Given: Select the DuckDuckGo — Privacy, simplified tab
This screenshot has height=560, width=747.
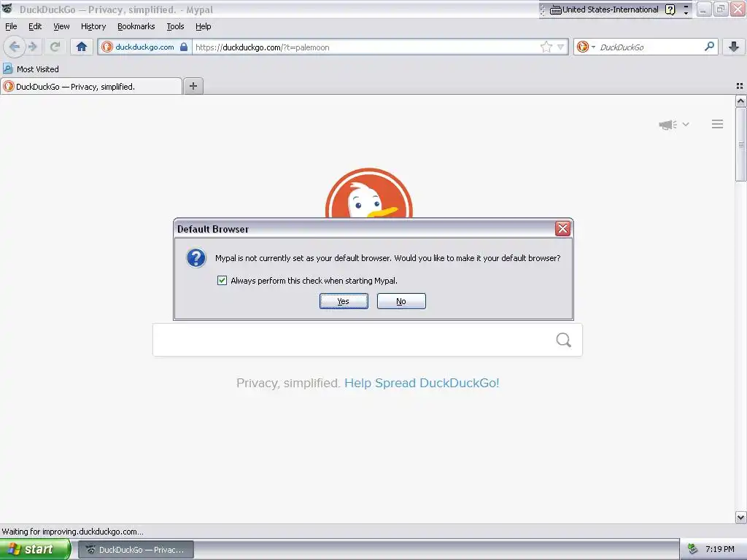Looking at the screenshot, I should point(91,86).
